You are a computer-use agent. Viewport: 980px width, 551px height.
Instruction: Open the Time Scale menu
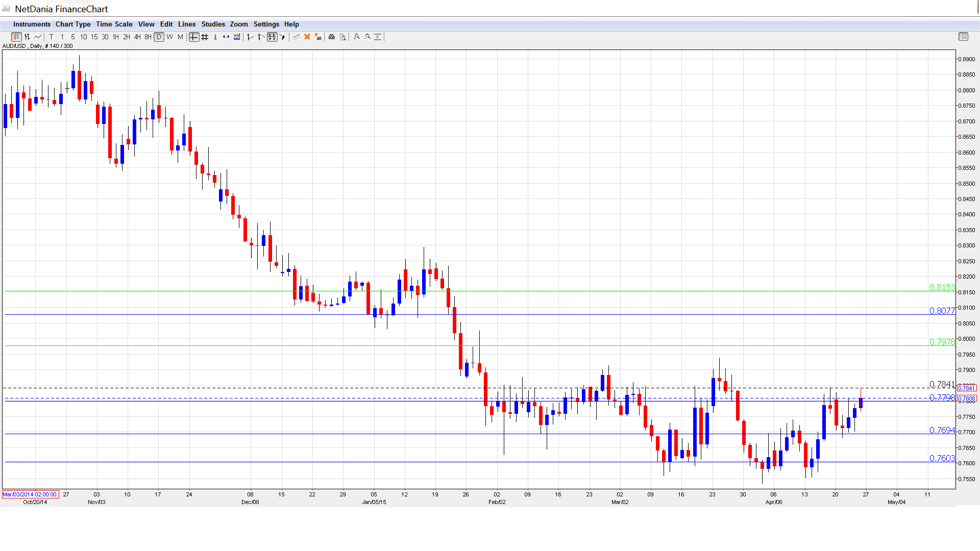[x=114, y=24]
